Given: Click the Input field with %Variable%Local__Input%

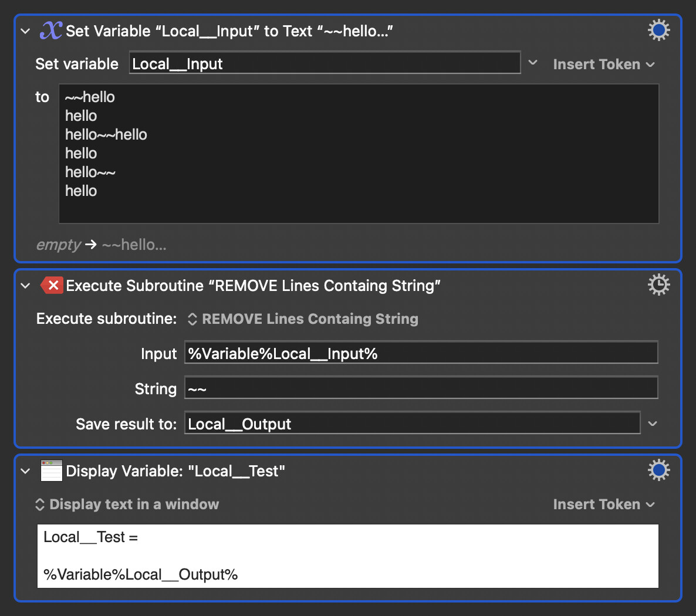Looking at the screenshot, I should [x=421, y=353].
